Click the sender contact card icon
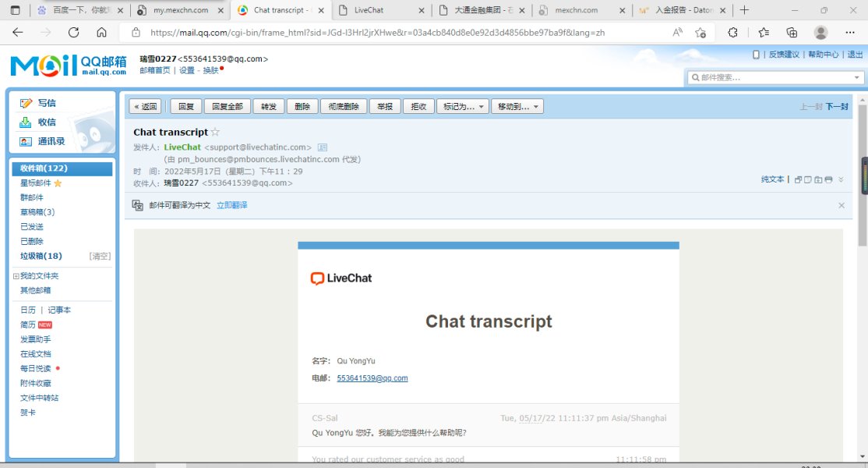This screenshot has height=468, width=868. click(322, 147)
